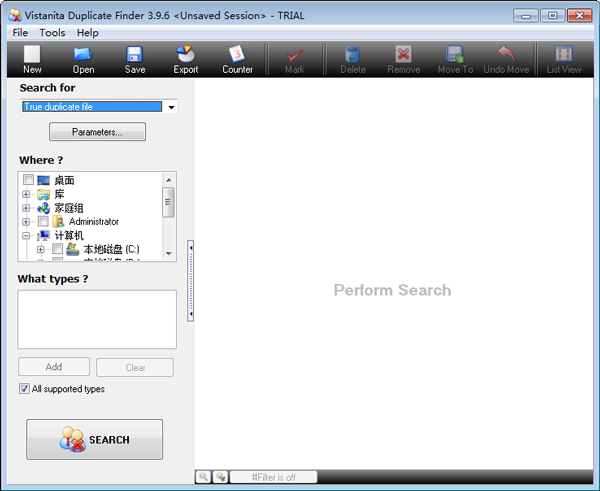Start the scan with SEARCH button
The width and height of the screenshot is (600, 491).
pos(95,439)
